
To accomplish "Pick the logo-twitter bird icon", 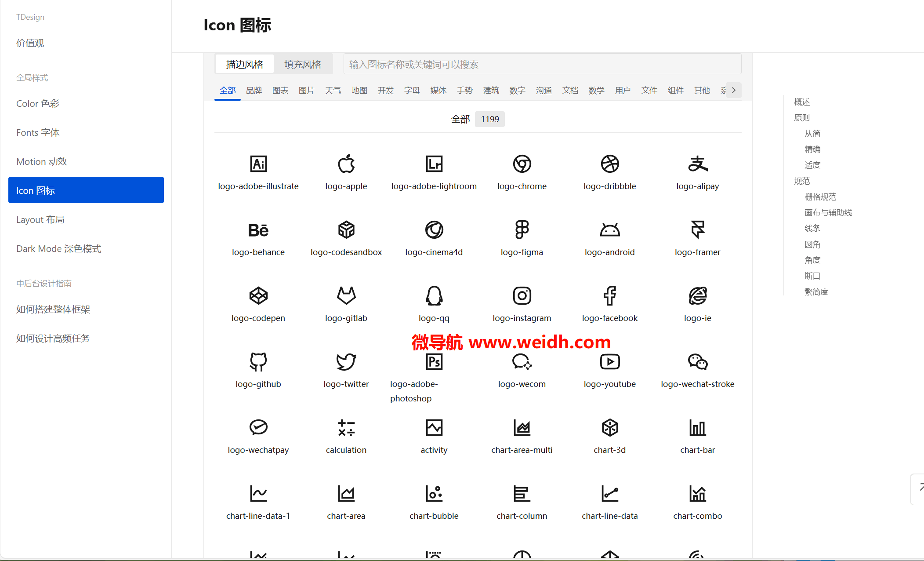I will (x=346, y=362).
